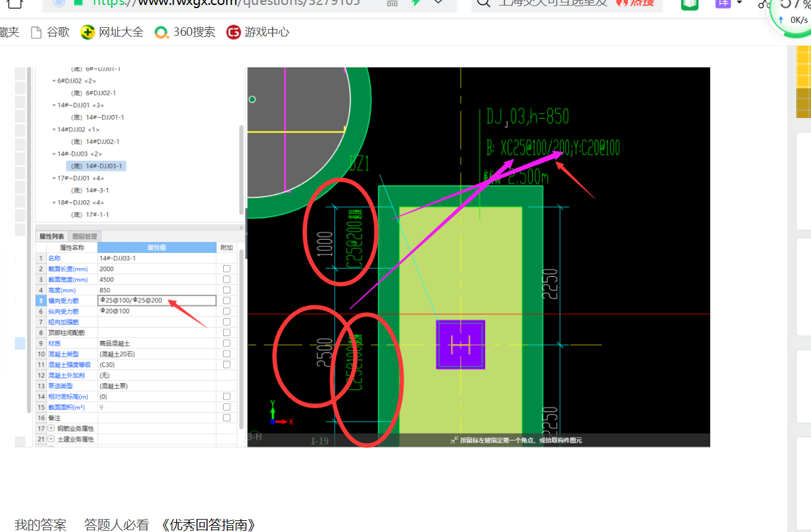
Task: Click the 纵向受力筋 value 20@100
Action: (x=115, y=311)
